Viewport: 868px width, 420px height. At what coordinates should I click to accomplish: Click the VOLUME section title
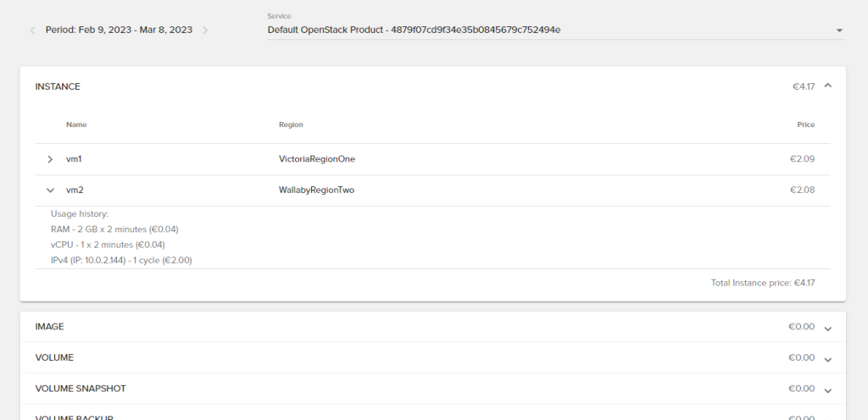54,357
